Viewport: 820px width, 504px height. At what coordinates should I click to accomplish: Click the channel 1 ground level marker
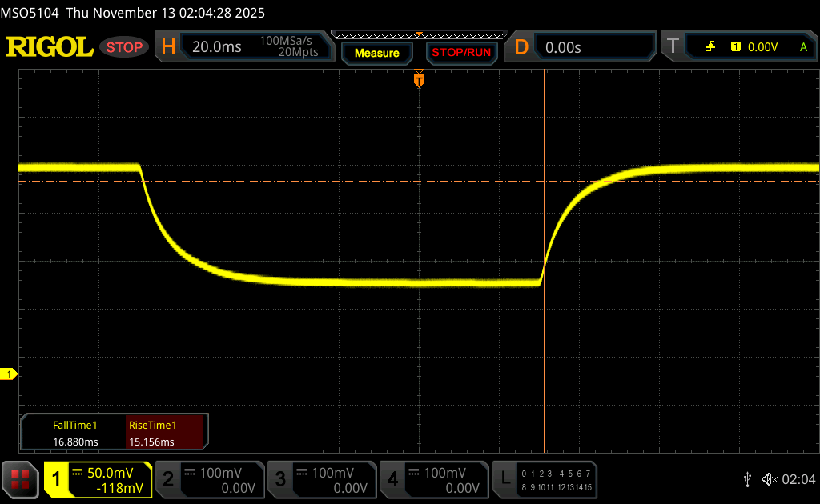pos(10,374)
